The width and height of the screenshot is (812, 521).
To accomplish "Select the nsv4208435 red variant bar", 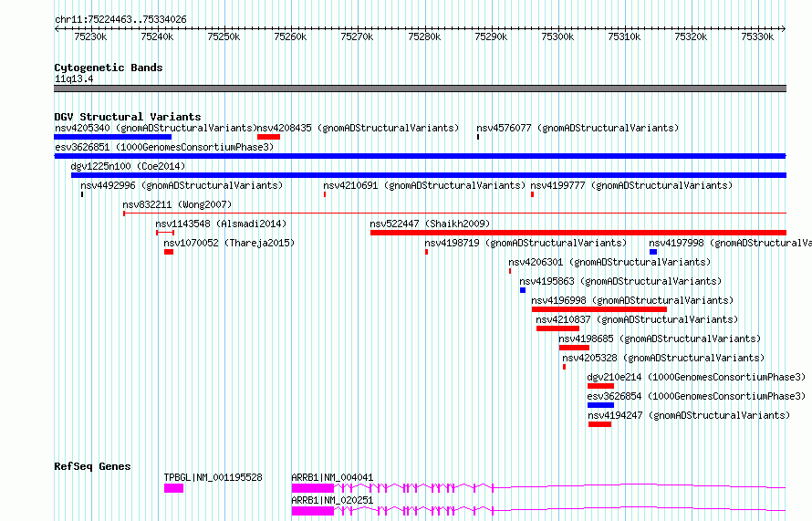I will 269,137.
